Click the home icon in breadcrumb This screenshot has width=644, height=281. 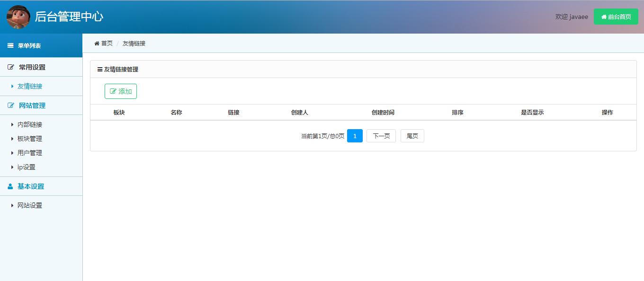click(x=97, y=43)
